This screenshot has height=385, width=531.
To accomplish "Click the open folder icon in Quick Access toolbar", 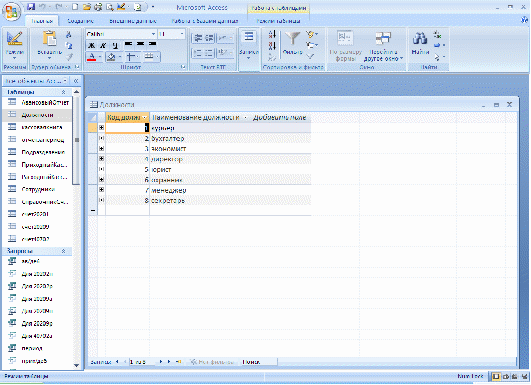I will 87,7.
